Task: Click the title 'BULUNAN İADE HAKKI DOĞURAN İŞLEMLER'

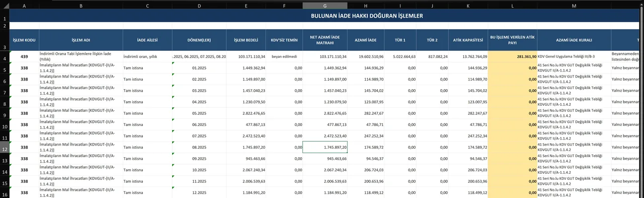Action: tap(367, 16)
